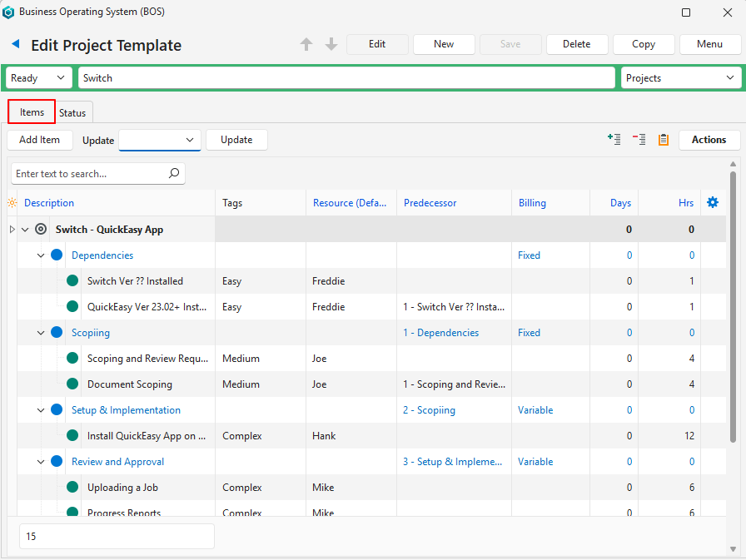Open the grid column settings gear

pos(712,202)
